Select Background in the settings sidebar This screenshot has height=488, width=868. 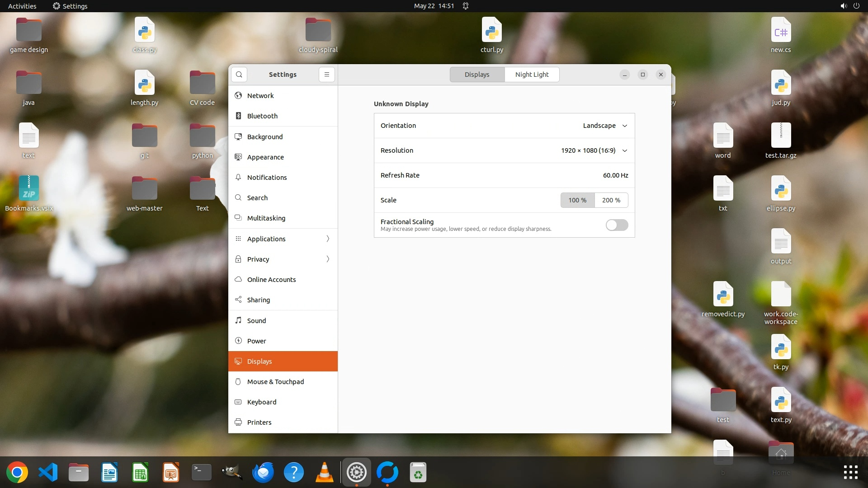tap(265, 137)
